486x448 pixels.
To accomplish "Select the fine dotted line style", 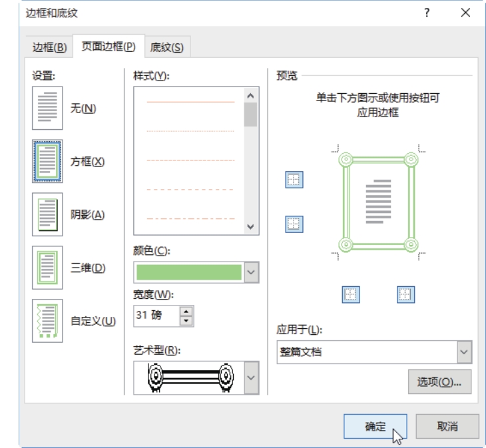I will coord(190,131).
